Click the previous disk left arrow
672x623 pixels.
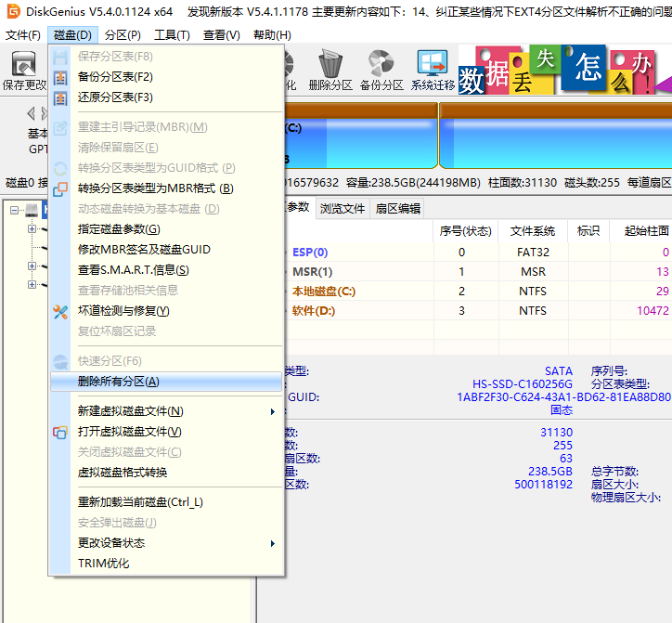[x=31, y=113]
